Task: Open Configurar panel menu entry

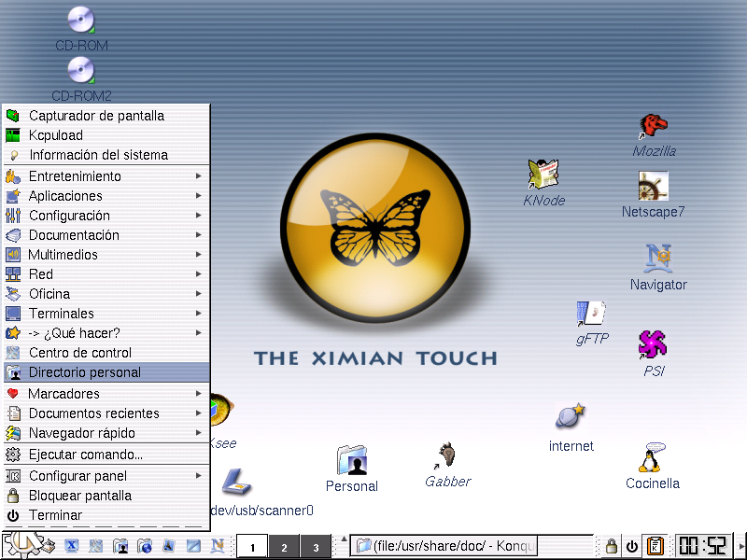Action: (x=106, y=475)
